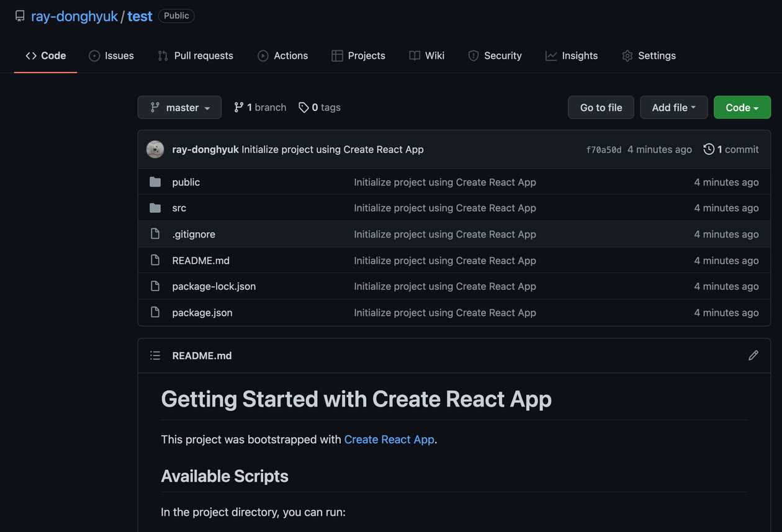Click the folder icon next to src
The height and width of the screenshot is (532, 782).
pyautogui.click(x=155, y=208)
